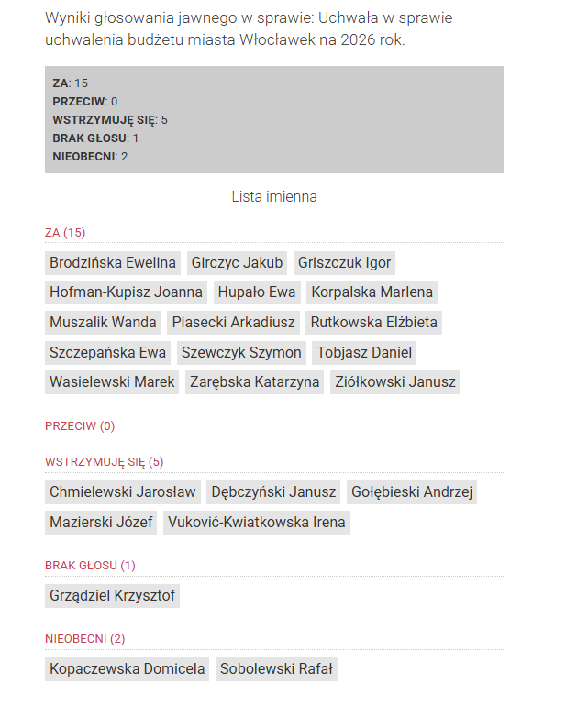Click on Szewczyk Szymon
This screenshot has width=588, height=706.
241,352
